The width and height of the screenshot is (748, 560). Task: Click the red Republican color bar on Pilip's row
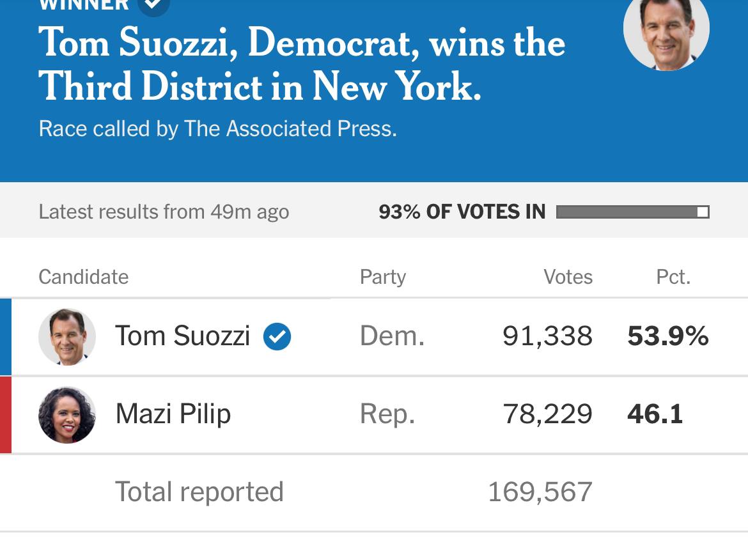click(x=6, y=415)
